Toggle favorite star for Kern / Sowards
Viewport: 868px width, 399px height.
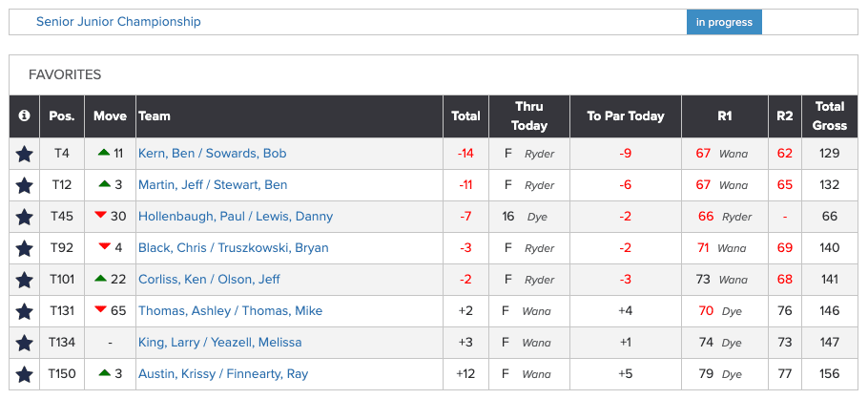[24, 154]
